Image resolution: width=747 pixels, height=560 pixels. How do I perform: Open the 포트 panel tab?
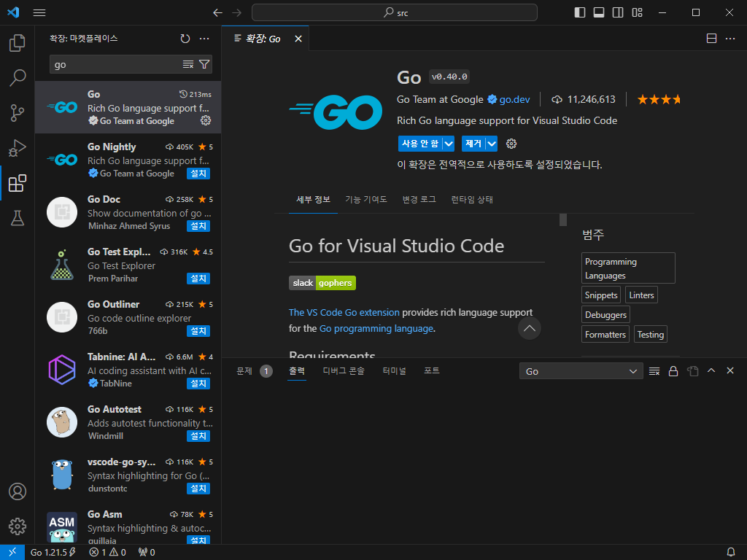(432, 371)
